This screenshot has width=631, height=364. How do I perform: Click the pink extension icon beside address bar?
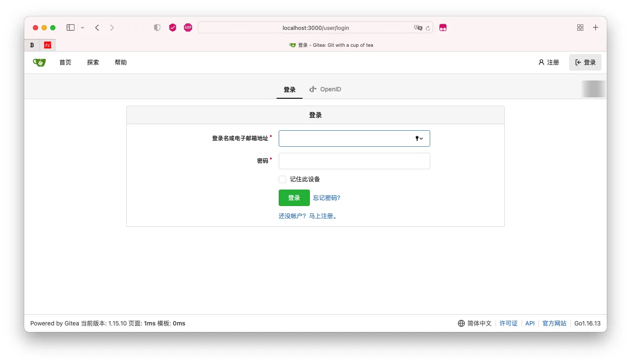(x=443, y=28)
